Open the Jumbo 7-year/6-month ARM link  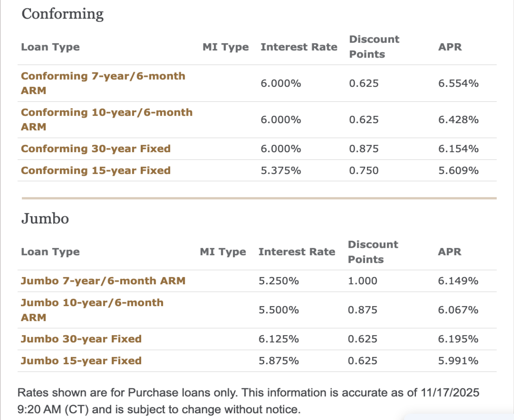click(103, 281)
